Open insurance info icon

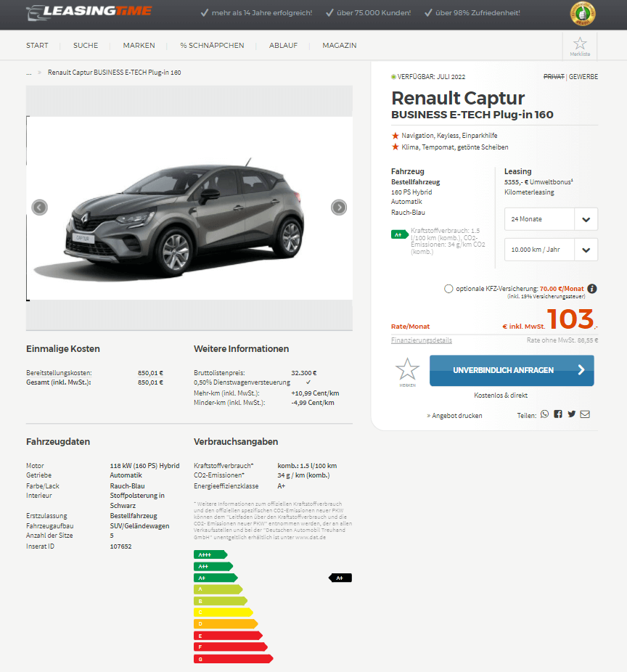(592, 289)
